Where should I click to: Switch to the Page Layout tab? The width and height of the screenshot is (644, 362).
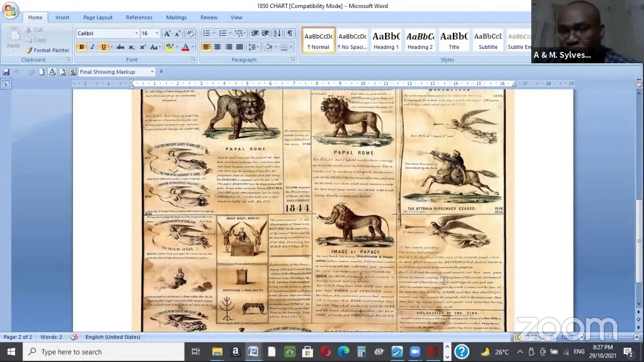98,17
